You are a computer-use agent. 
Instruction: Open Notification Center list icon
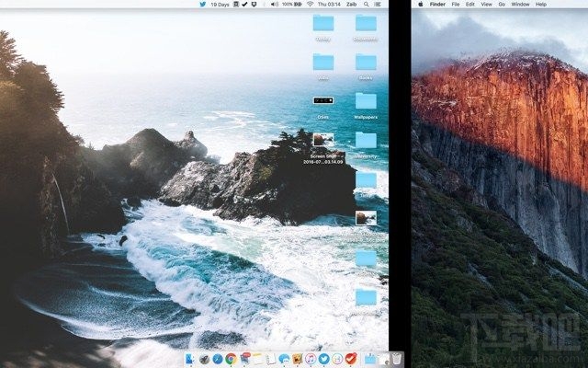coord(378,4)
